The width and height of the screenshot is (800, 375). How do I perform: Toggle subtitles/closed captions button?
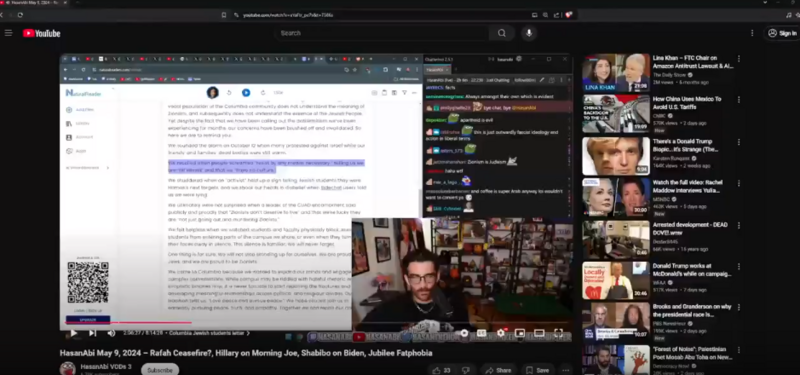481,333
